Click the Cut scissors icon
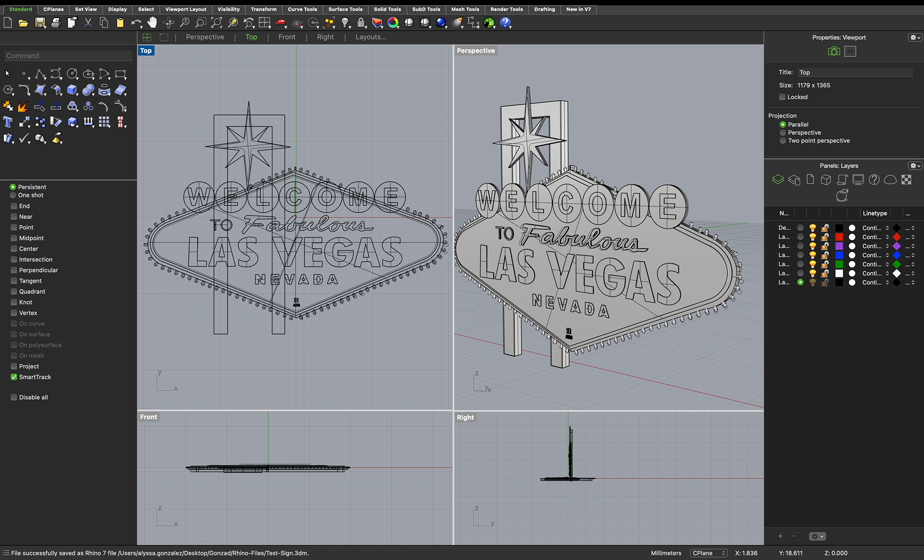Viewport: 924px width, 560px height. coord(88,23)
